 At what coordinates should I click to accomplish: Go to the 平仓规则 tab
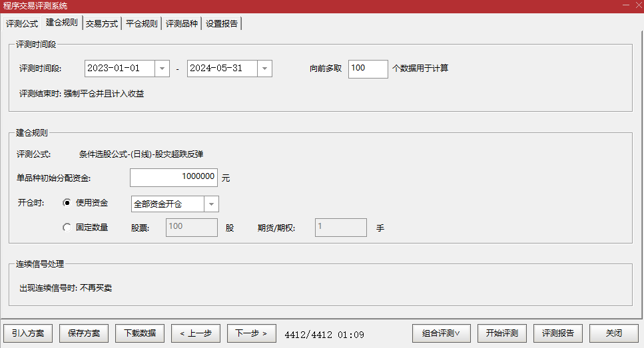click(142, 23)
